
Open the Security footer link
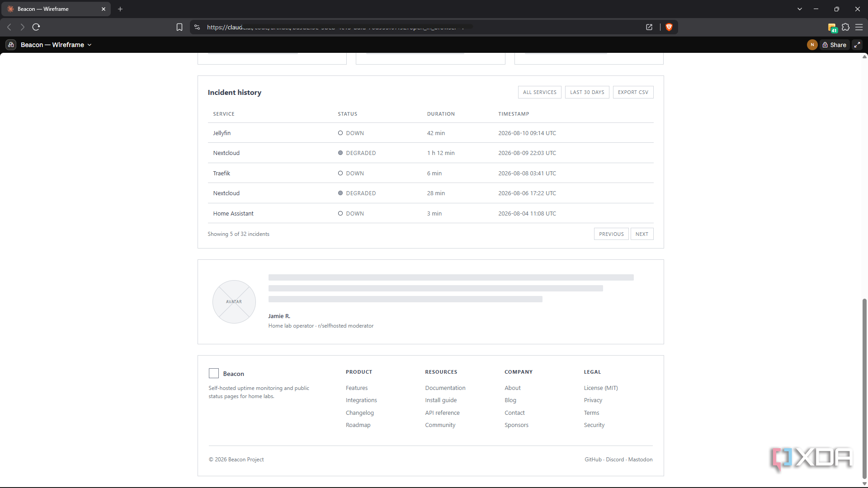coord(594,425)
